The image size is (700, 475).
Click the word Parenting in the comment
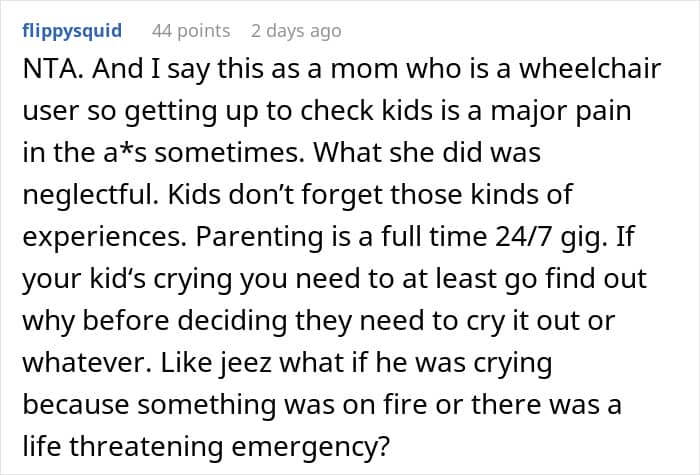pyautogui.click(x=259, y=237)
